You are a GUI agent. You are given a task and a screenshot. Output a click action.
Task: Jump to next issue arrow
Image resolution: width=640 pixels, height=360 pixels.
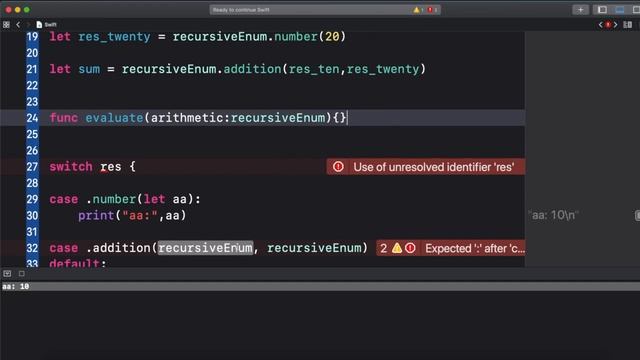[x=616, y=25]
